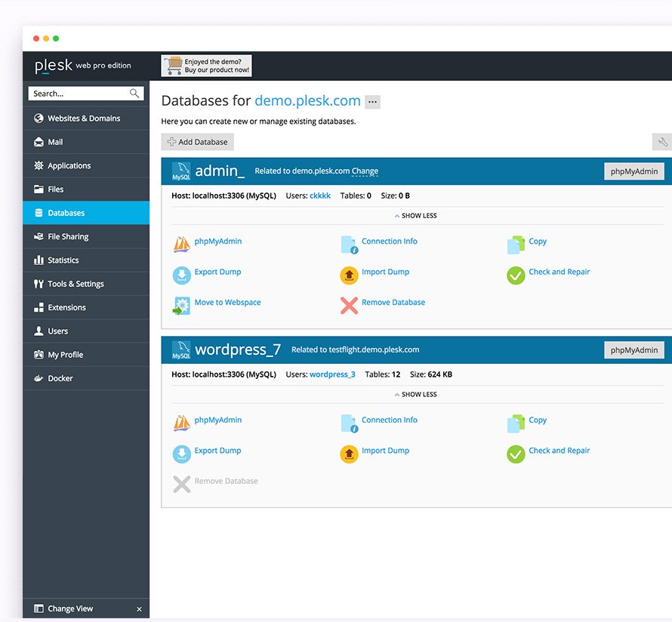Go to File Sharing in sidebar
This screenshot has height=622, width=672.
pos(86,236)
